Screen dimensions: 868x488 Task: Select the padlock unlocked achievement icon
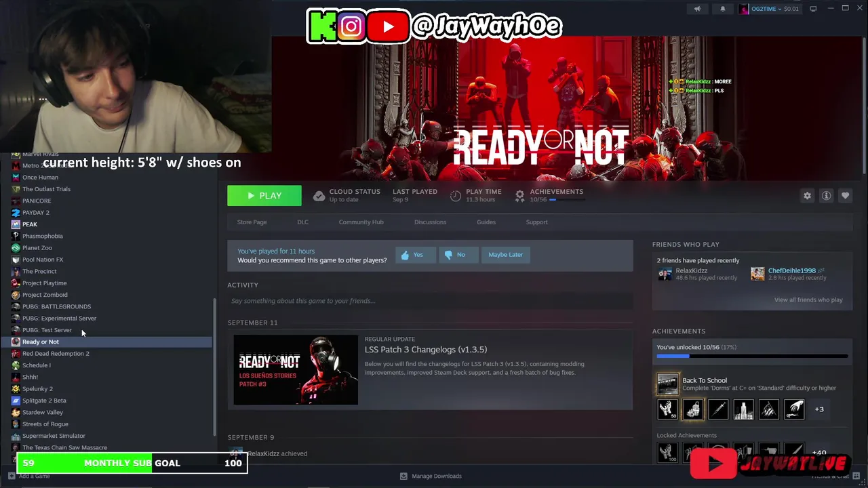[x=693, y=409]
